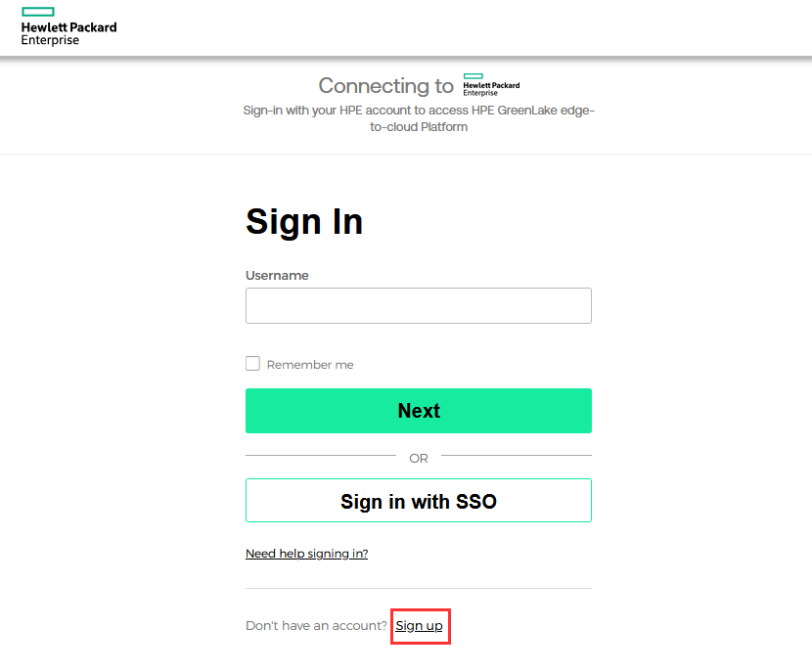Click the Sign In heading
812x672 pixels.
(x=304, y=222)
